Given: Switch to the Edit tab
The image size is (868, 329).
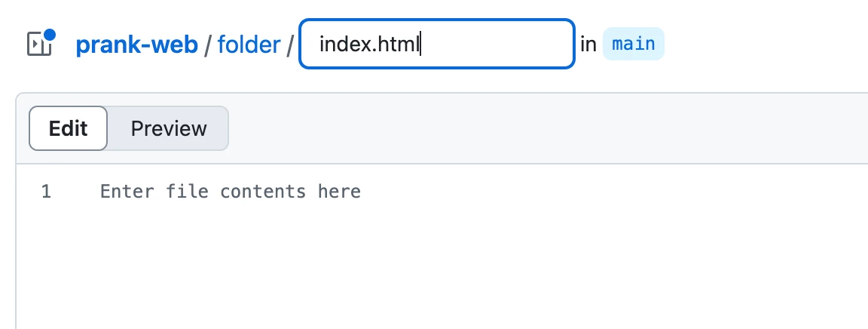Looking at the screenshot, I should tap(69, 128).
